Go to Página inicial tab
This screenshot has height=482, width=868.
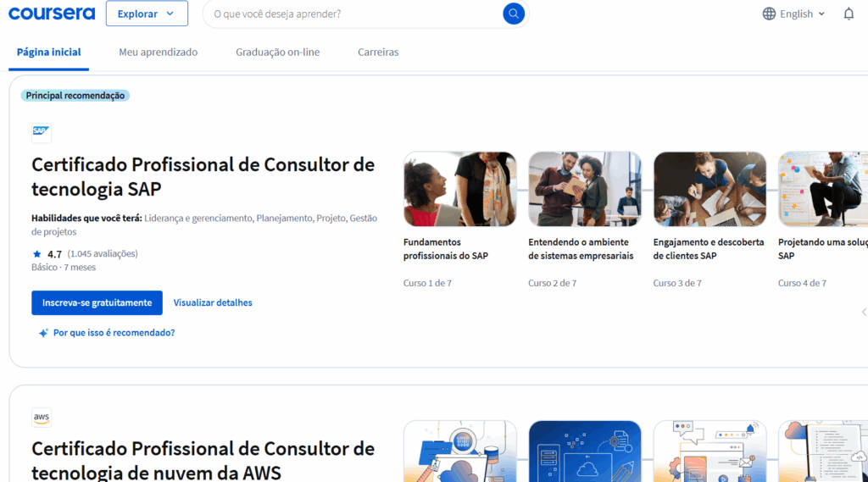(48, 52)
